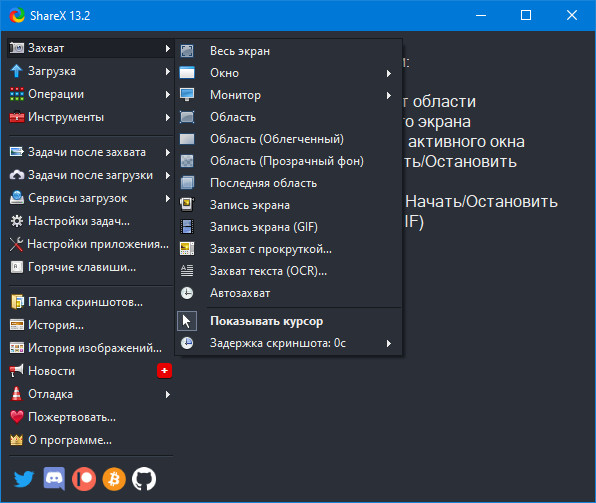Expand the Инструменты submenu arrow
Image resolution: width=596 pixels, height=503 pixels.
pos(167,117)
